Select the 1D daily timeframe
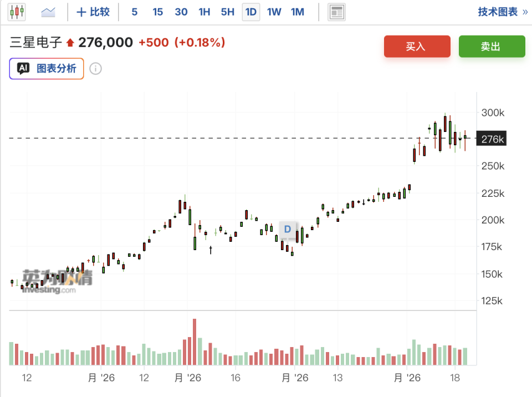The height and width of the screenshot is (397, 532). pos(251,12)
